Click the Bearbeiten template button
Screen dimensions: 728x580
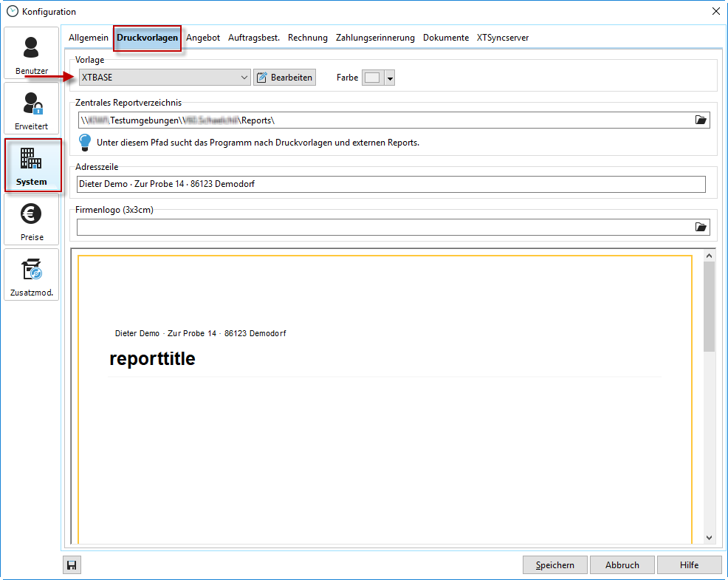coord(284,78)
